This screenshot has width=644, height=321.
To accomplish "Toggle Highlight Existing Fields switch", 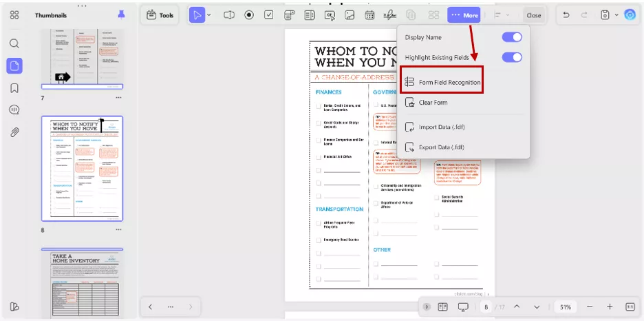I will pyautogui.click(x=512, y=58).
